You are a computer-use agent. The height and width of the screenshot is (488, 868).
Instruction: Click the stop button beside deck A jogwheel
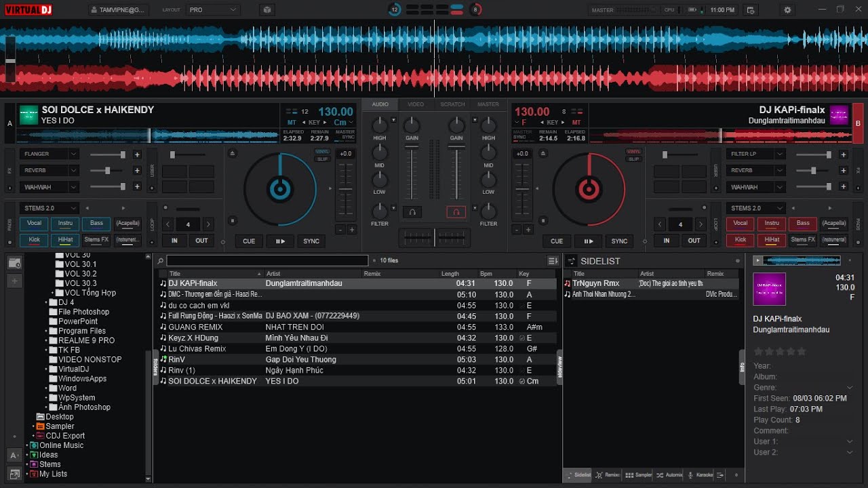click(233, 221)
